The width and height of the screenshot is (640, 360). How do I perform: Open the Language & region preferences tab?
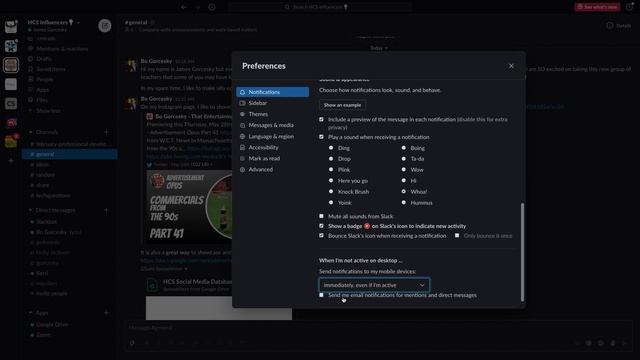[272, 136]
